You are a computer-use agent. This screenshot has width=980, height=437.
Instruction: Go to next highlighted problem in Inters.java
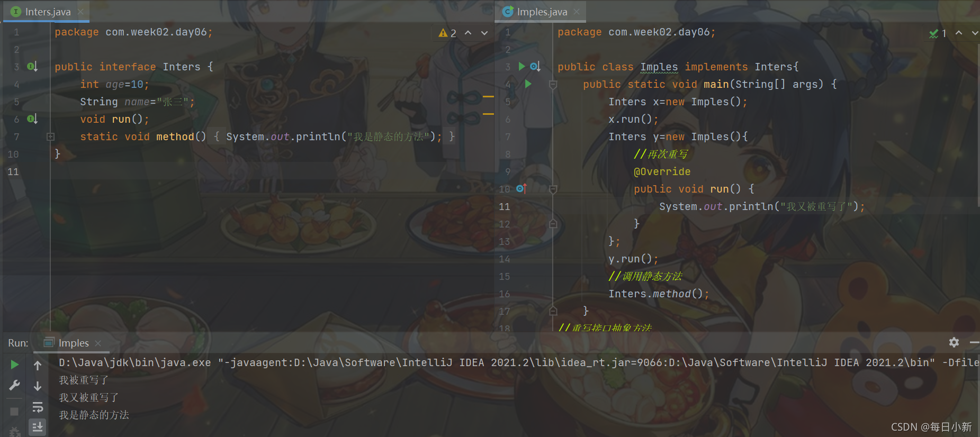tap(484, 33)
